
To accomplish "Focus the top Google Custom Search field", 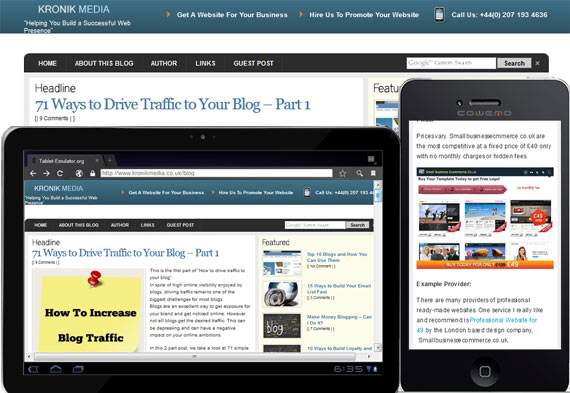I will point(451,63).
